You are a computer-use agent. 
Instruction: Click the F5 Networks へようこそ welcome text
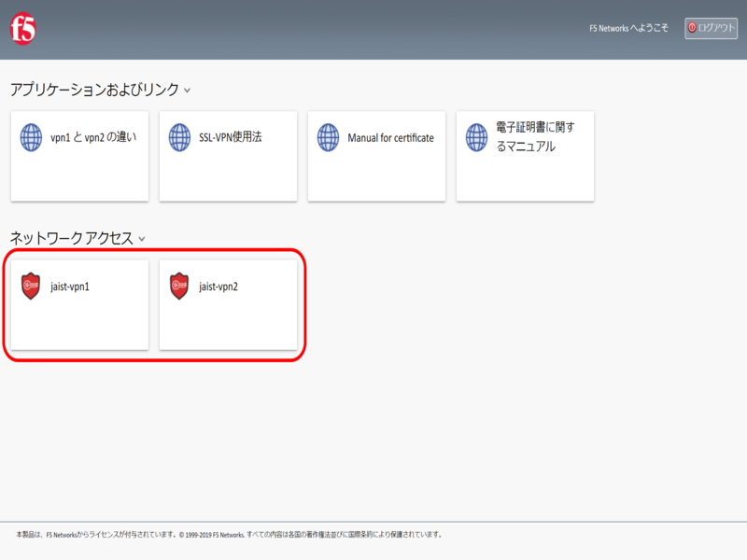[x=628, y=29]
